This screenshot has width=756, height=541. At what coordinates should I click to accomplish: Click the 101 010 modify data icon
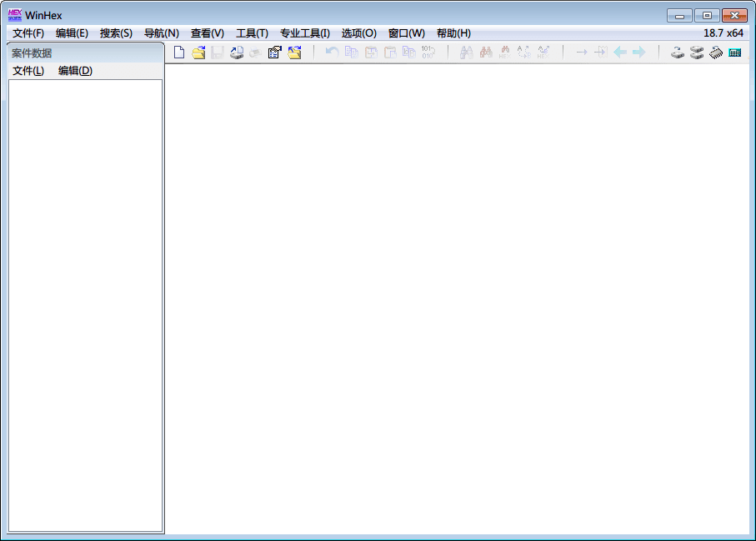428,52
